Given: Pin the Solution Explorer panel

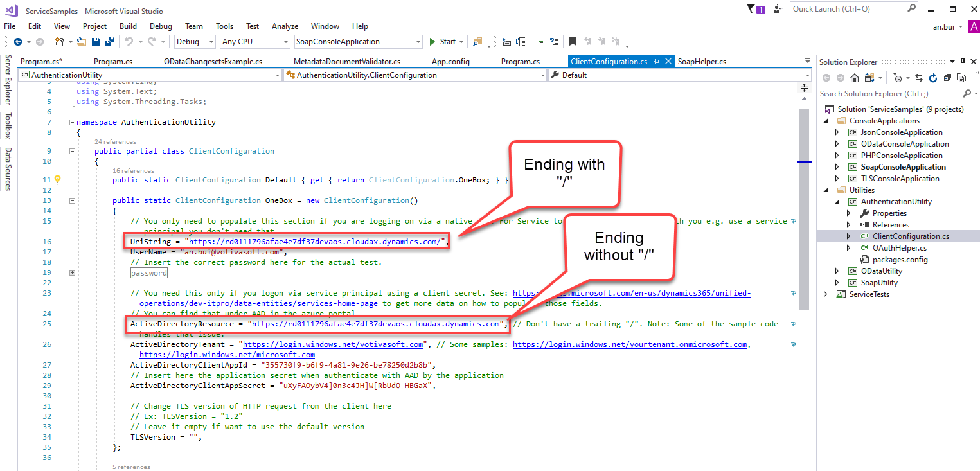Looking at the screenshot, I should (x=963, y=62).
